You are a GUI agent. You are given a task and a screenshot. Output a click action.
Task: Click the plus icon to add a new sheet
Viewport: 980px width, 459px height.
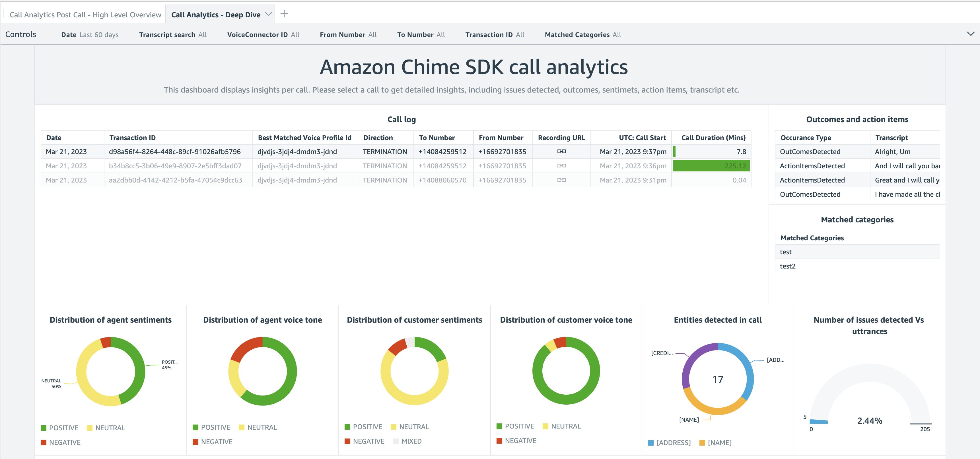[284, 14]
